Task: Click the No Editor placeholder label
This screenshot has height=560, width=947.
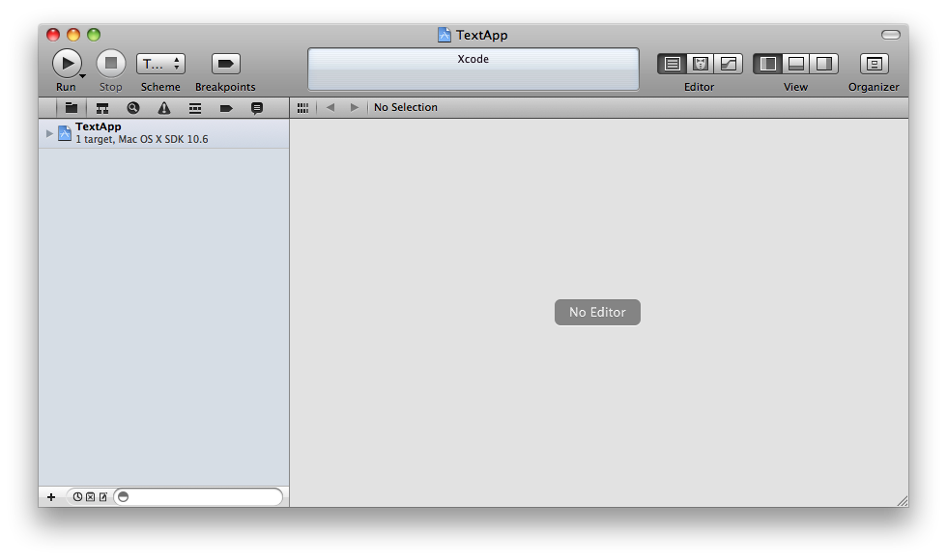Action: 597,312
